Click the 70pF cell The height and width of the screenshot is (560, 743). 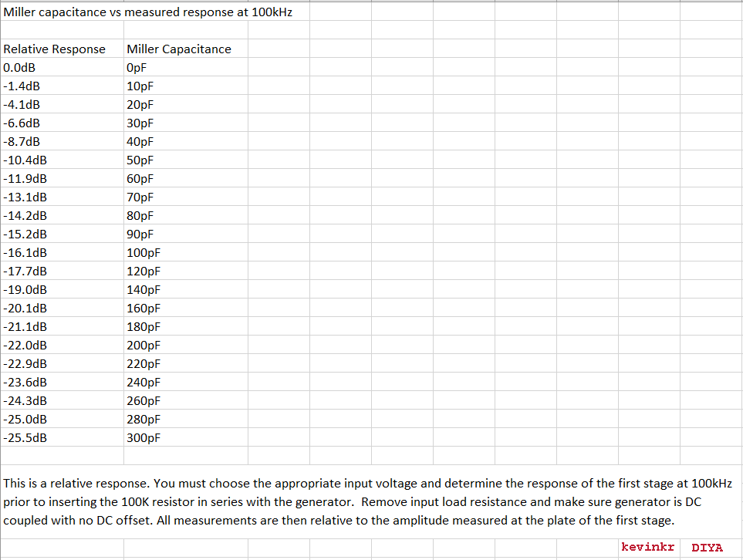point(186,197)
